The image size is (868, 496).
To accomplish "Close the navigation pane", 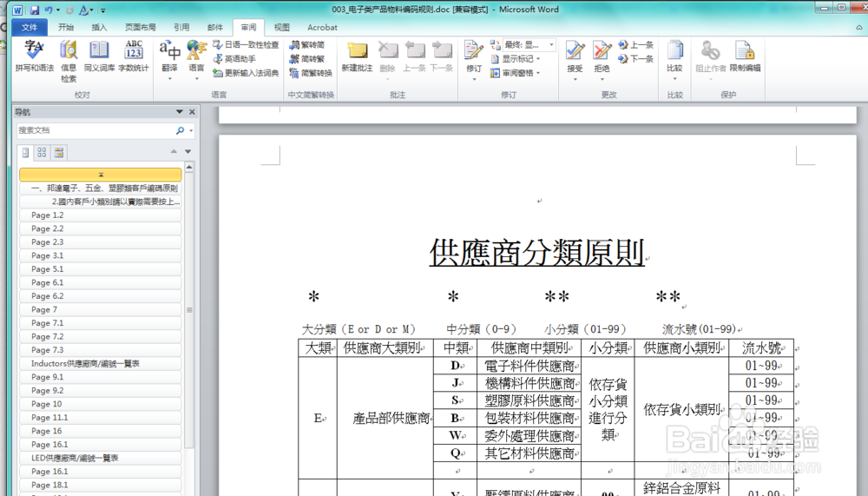I will pos(192,112).
